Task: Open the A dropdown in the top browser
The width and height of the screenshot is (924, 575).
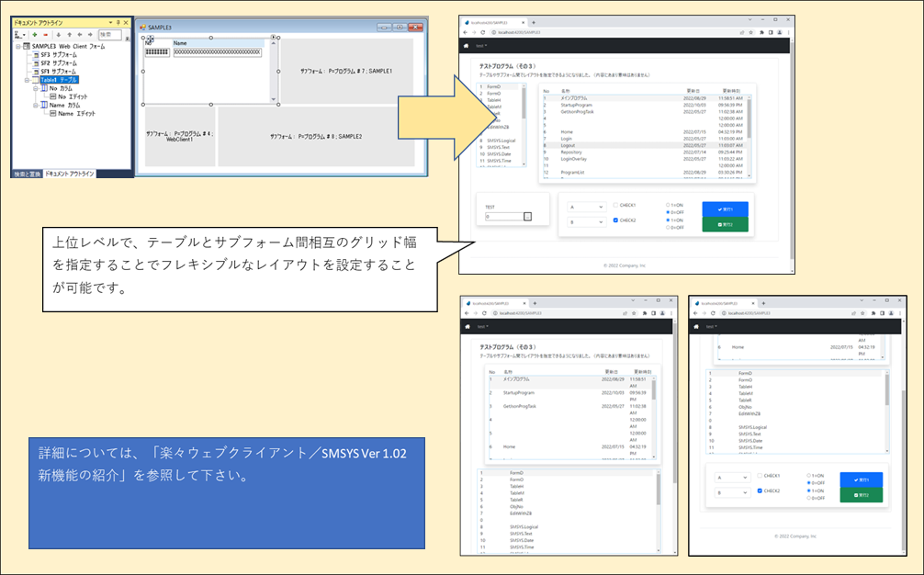Action: [585, 207]
